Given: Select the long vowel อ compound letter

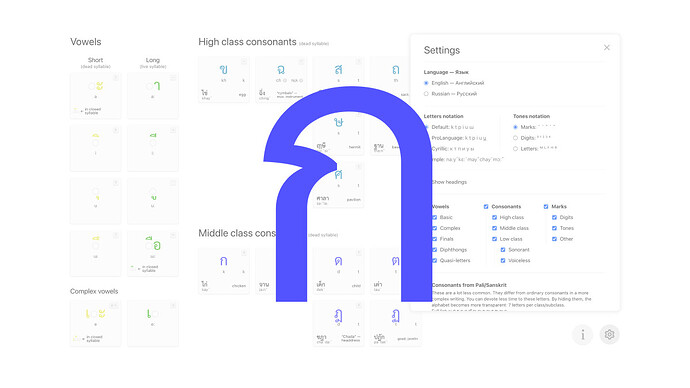Looking at the screenshot, I should click(153, 243).
